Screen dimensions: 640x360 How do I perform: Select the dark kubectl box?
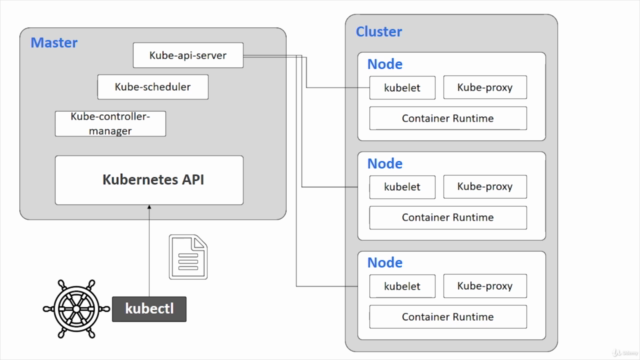[149, 309]
